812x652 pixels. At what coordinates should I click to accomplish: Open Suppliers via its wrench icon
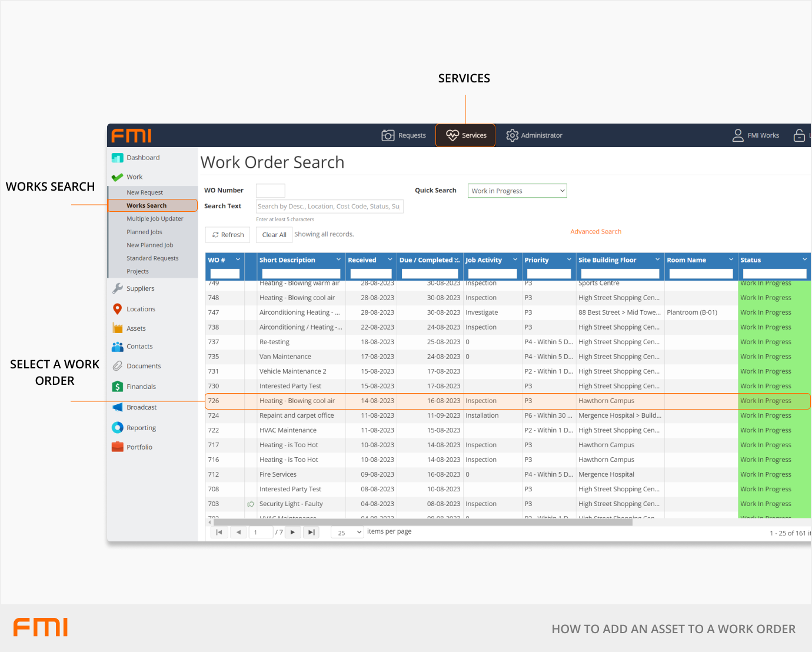pyautogui.click(x=118, y=288)
